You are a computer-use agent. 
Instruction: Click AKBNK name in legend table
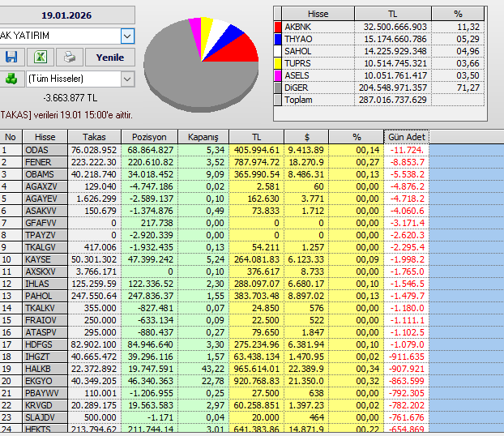[x=297, y=27]
